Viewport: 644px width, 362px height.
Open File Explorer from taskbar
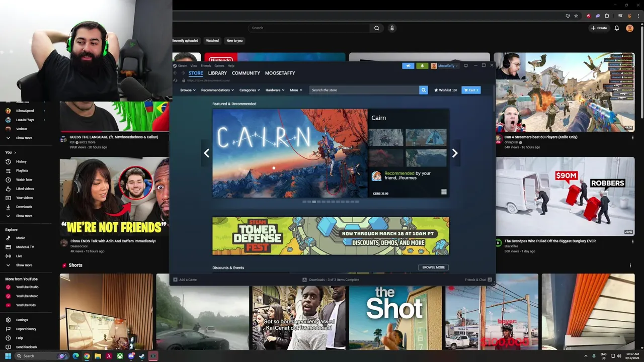[98, 356]
